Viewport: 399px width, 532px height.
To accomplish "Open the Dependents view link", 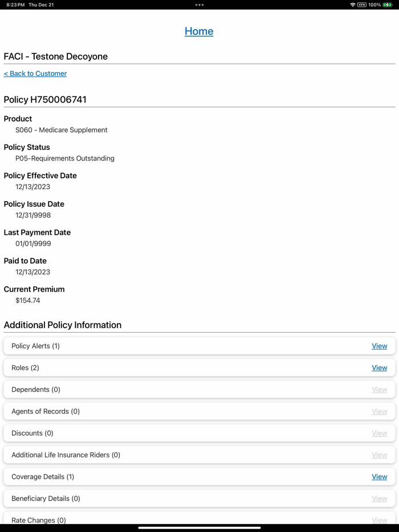I will click(x=380, y=389).
